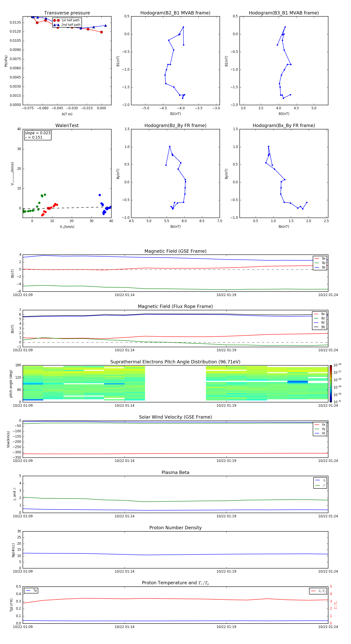The image size is (351, 644).
Task: Click the By' legend entry in Flux Rope panel
Action: 320,318
